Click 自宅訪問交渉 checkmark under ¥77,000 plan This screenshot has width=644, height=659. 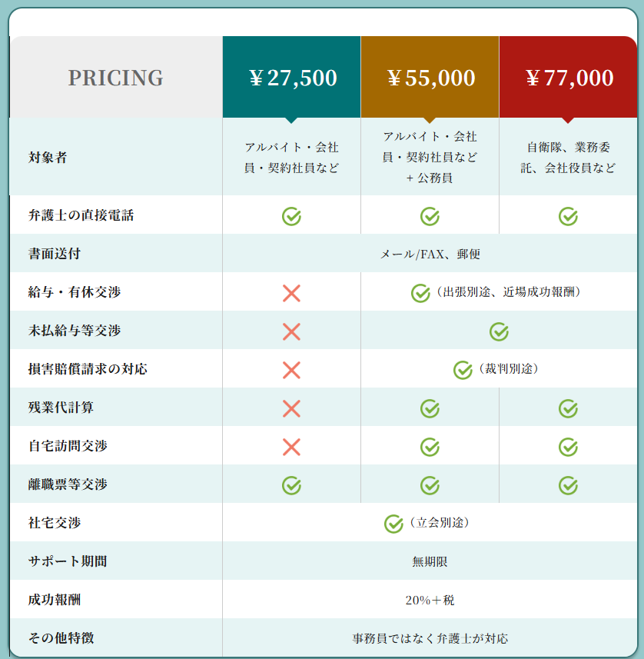(x=568, y=447)
